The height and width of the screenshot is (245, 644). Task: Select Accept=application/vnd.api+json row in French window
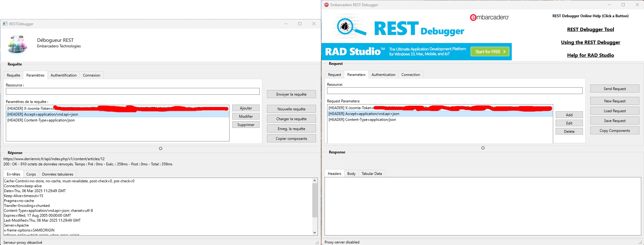click(x=118, y=114)
